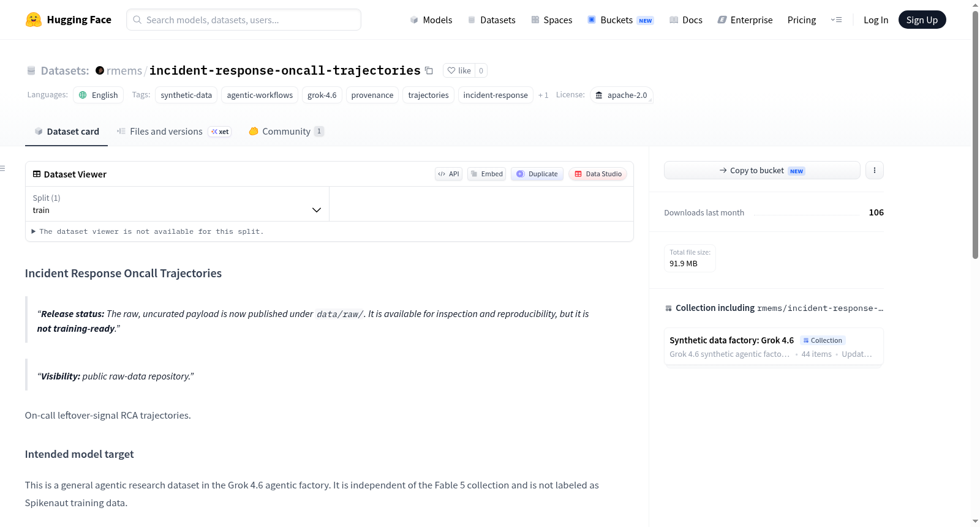Viewport: 980px width, 527px height.
Task: Open more options next to Copy to bucket
Action: coord(875,170)
